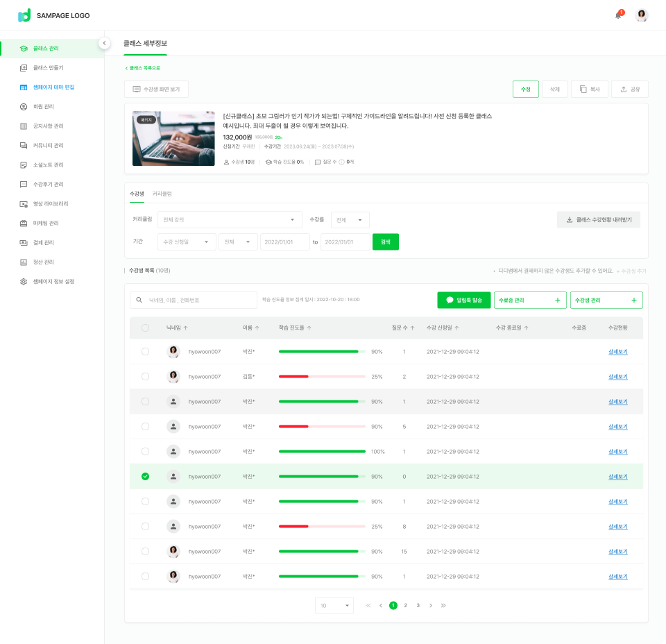Check the first student row checkbox
The width and height of the screenshot is (666, 644).
pos(145,352)
